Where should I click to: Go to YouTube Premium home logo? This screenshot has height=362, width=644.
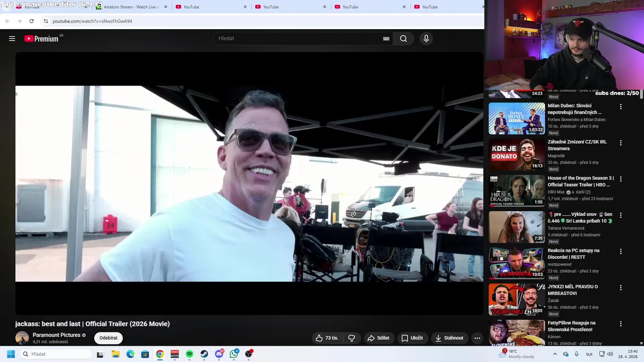pyautogui.click(x=42, y=39)
